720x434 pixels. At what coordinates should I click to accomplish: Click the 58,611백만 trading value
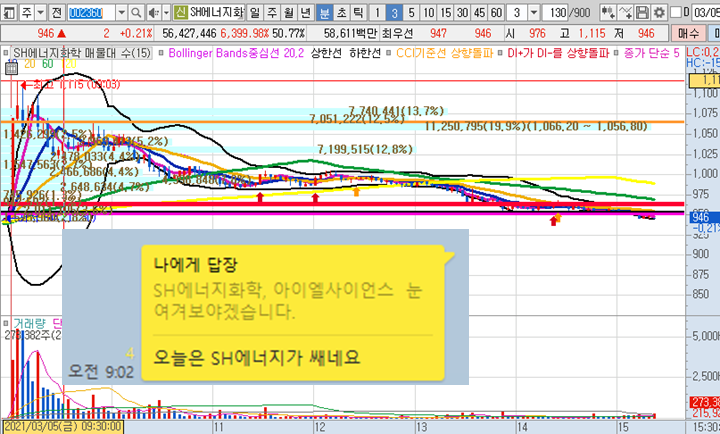[x=350, y=33]
